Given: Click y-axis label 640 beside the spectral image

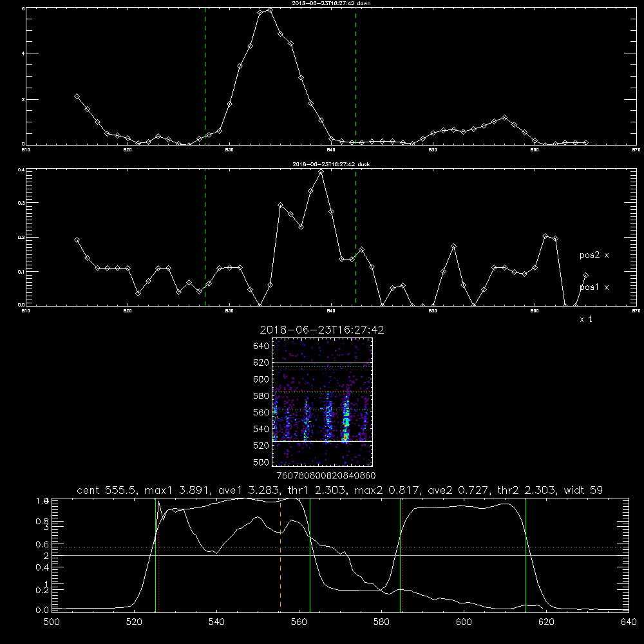Looking at the screenshot, I should click(x=261, y=346).
